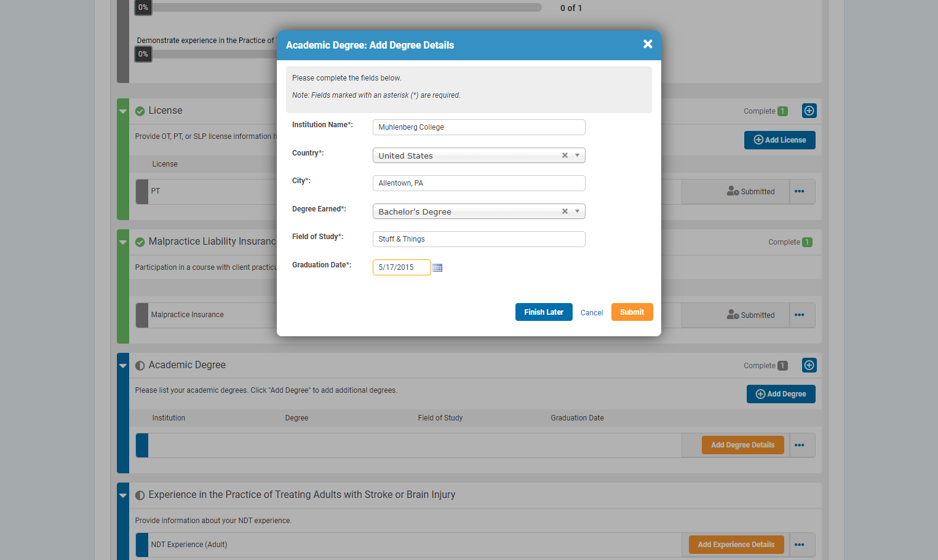This screenshot has width=938, height=560.
Task: Click the Academic Degree Complete count badge
Action: tap(782, 366)
